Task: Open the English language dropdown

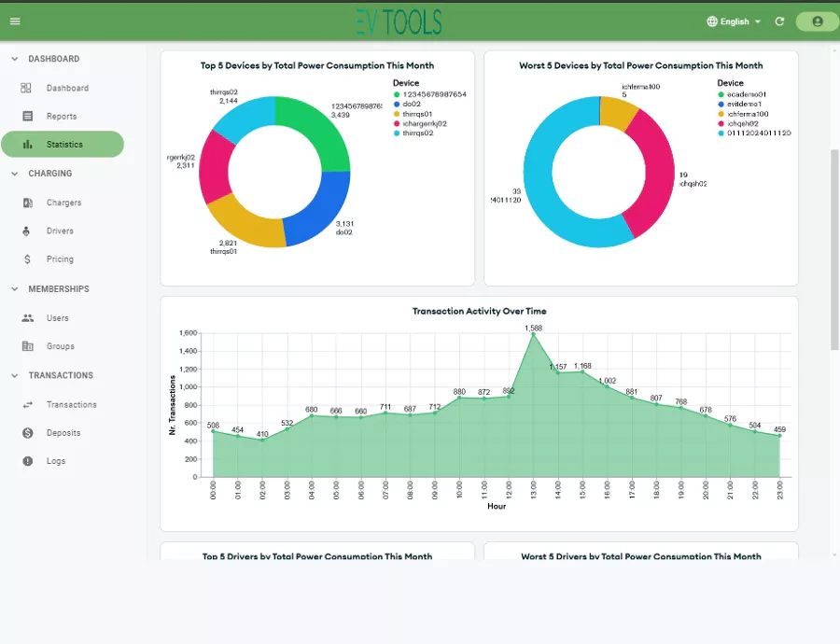Action: (x=735, y=21)
